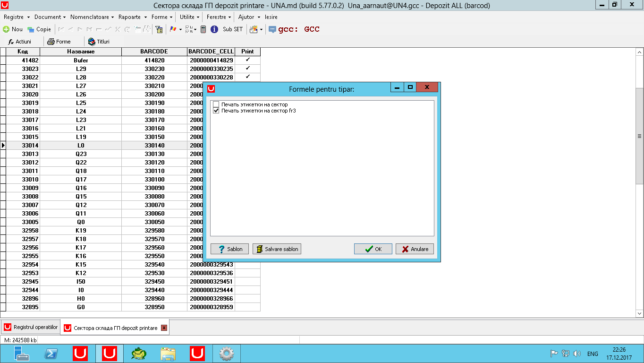The height and width of the screenshot is (363, 644).
Task: Cancel the dialog with Anulare
Action: (x=415, y=249)
